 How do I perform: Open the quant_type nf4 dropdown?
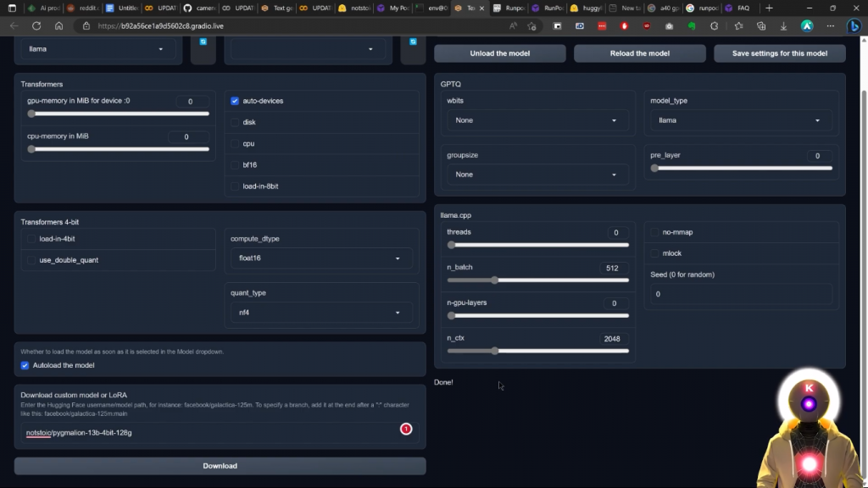(x=321, y=313)
